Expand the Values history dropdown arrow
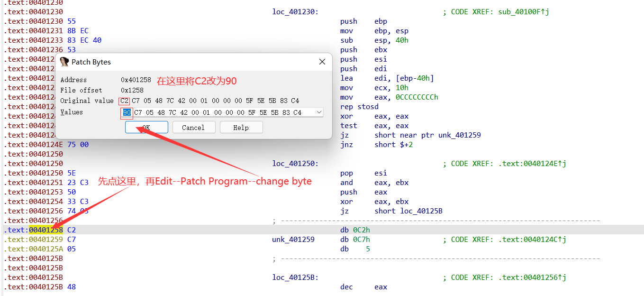The image size is (644, 296). pyautogui.click(x=319, y=112)
